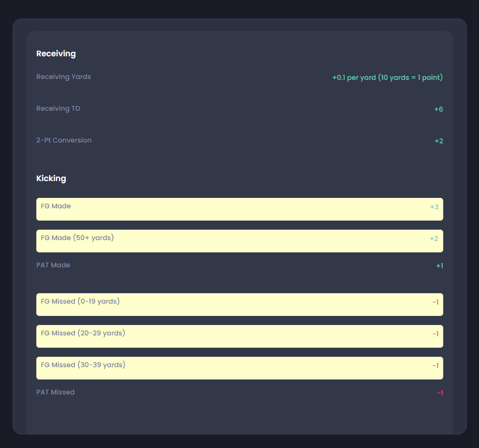Screen dimensions: 479x448
Task: Select the PAT Missed label
Action: pyautogui.click(x=55, y=392)
